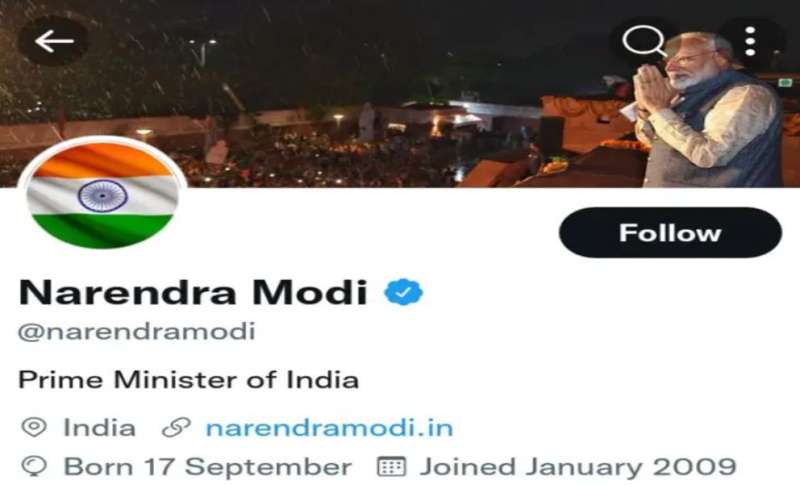
Task: Click the Ashoka Chakra on flag avatar
Action: coord(103,196)
